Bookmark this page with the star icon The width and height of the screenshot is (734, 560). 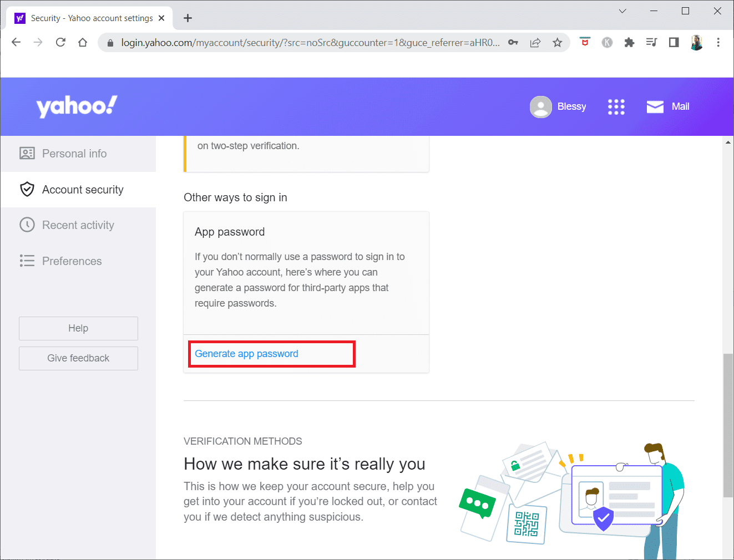[x=558, y=43]
